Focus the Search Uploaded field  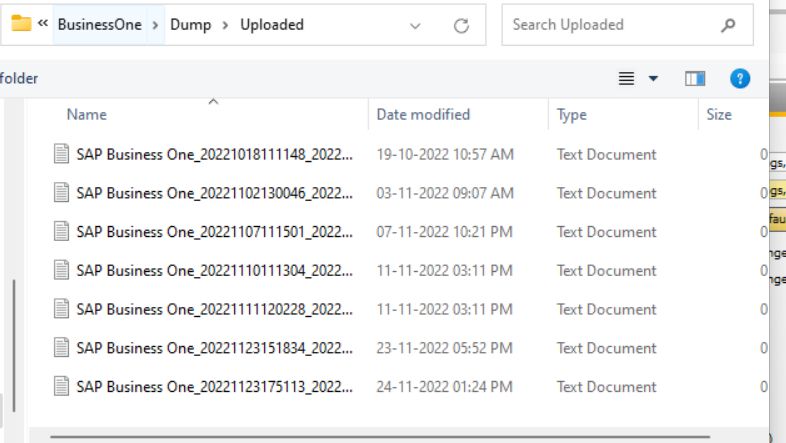[x=627, y=25]
